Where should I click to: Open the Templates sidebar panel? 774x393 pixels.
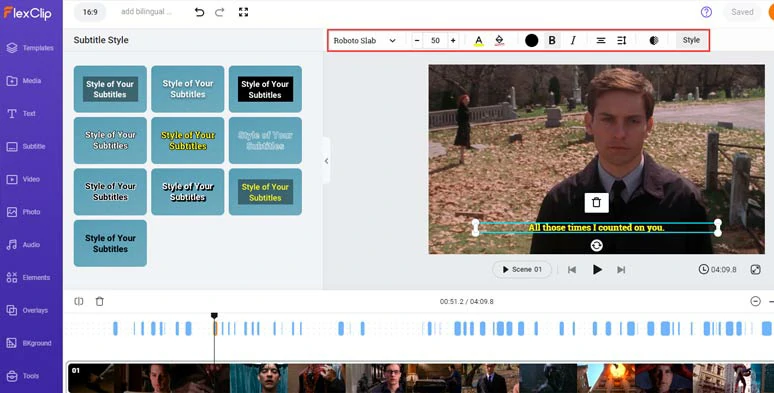click(31, 48)
